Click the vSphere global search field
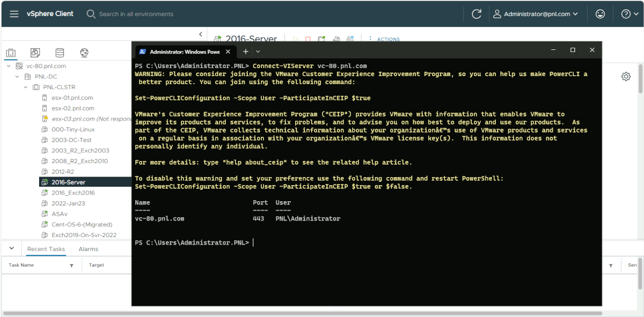This screenshot has width=644, height=317. pos(136,14)
